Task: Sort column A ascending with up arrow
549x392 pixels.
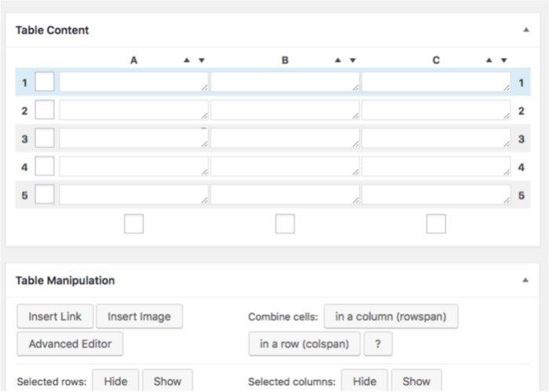Action: pyautogui.click(x=187, y=60)
